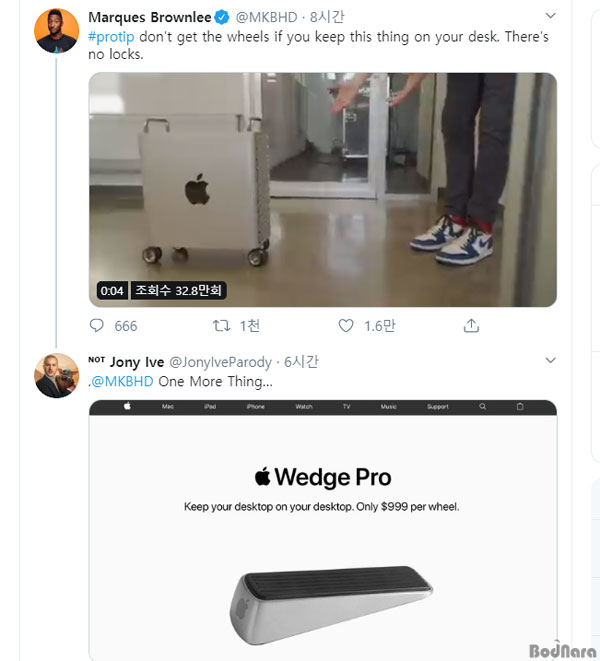This screenshot has height=661, width=600.
Task: Like the tweet with 1.6만 hearts
Action: (x=346, y=326)
